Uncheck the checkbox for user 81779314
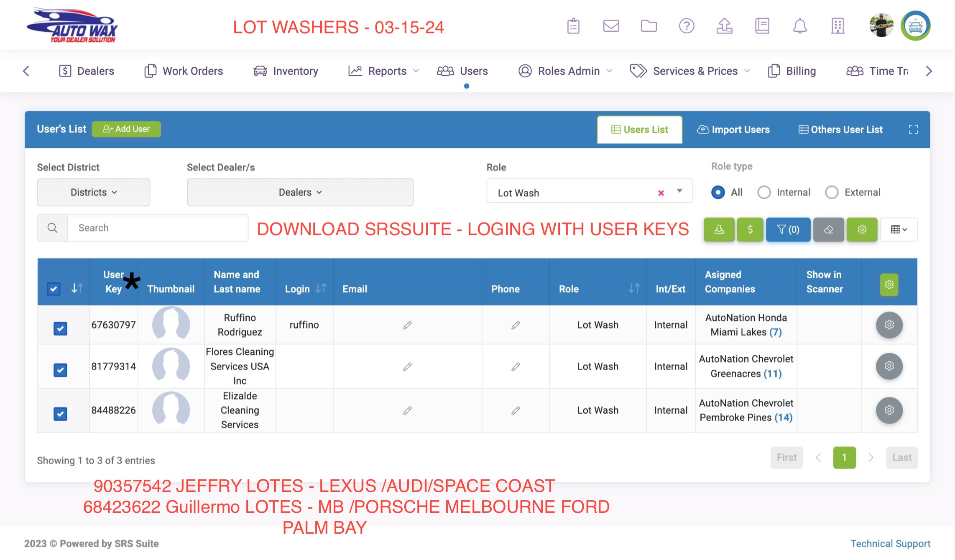The width and height of the screenshot is (955, 560). click(x=60, y=370)
